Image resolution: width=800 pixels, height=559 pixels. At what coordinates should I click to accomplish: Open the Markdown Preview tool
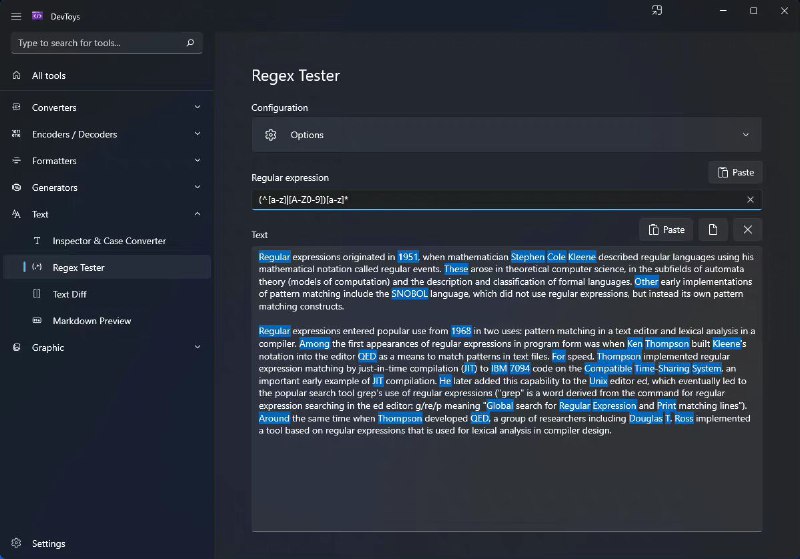[x=92, y=321]
